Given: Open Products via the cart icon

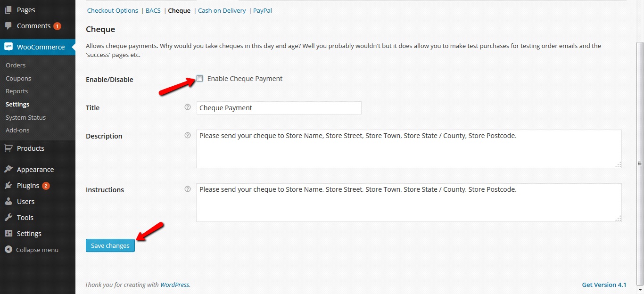Looking at the screenshot, I should (x=8, y=148).
